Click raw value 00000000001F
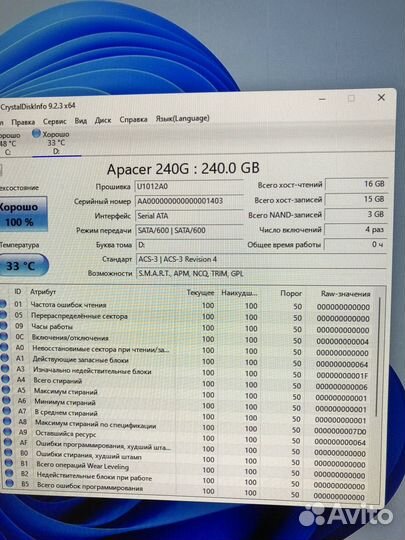The height and width of the screenshot is (540, 405). click(x=342, y=375)
